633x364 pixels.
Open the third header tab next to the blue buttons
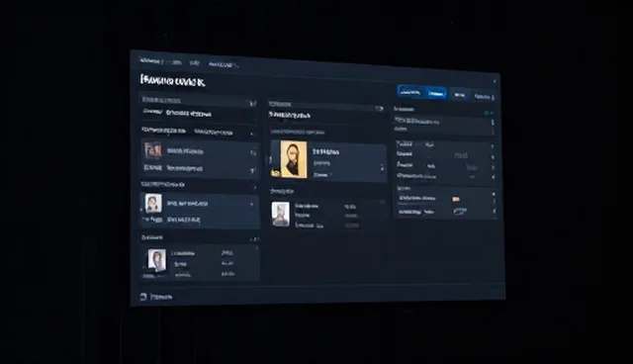click(x=459, y=95)
